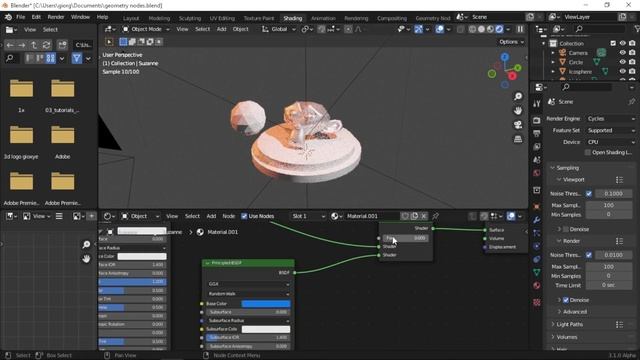640x360 pixels.
Task: Open Object Mode dropdown in viewport
Action: coord(146,29)
